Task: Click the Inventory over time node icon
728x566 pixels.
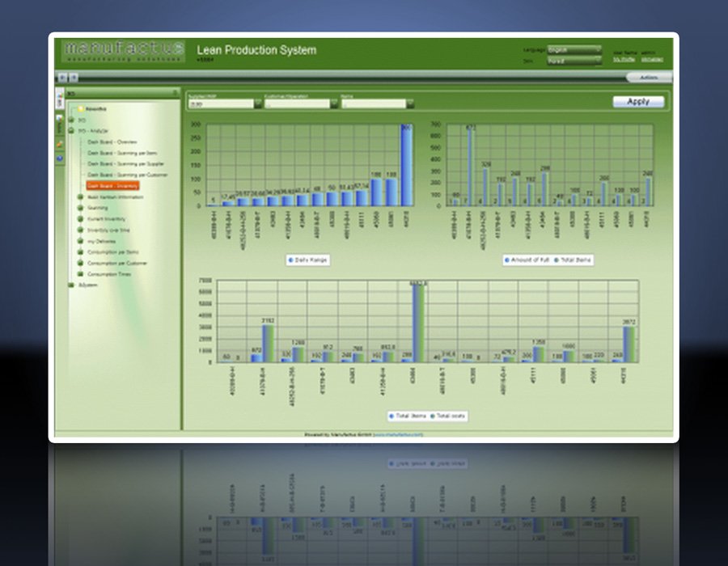Action: point(80,230)
